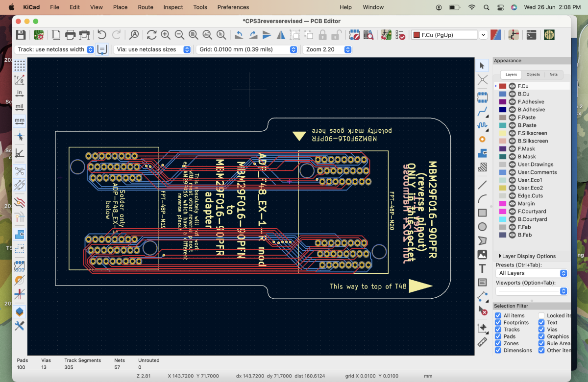Open the Place menu

120,7
